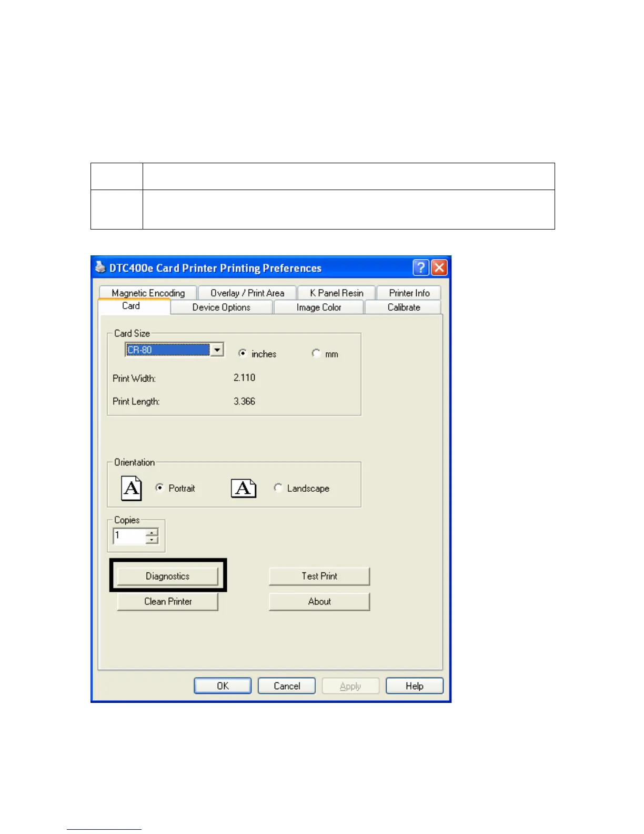Click the Print Width value 2.110
Screen dimensions: 644x834
(x=244, y=378)
